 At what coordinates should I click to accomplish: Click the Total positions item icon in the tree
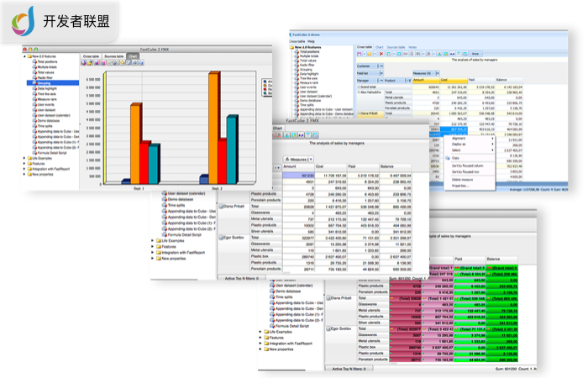34,62
